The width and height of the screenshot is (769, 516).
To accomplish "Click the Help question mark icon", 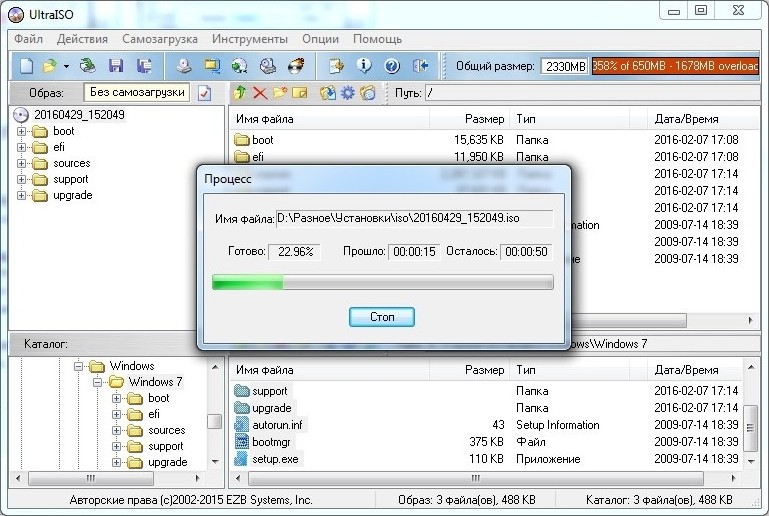I will point(391,66).
